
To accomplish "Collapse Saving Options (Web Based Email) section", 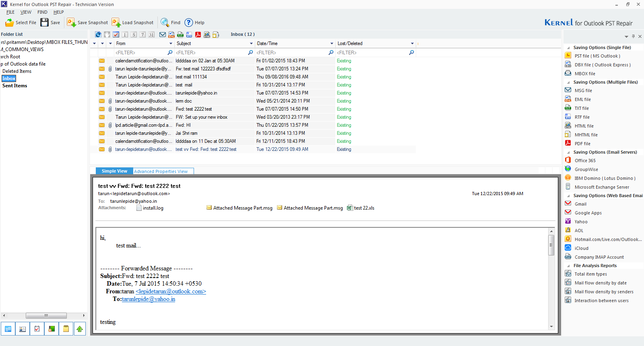I will (568, 196).
